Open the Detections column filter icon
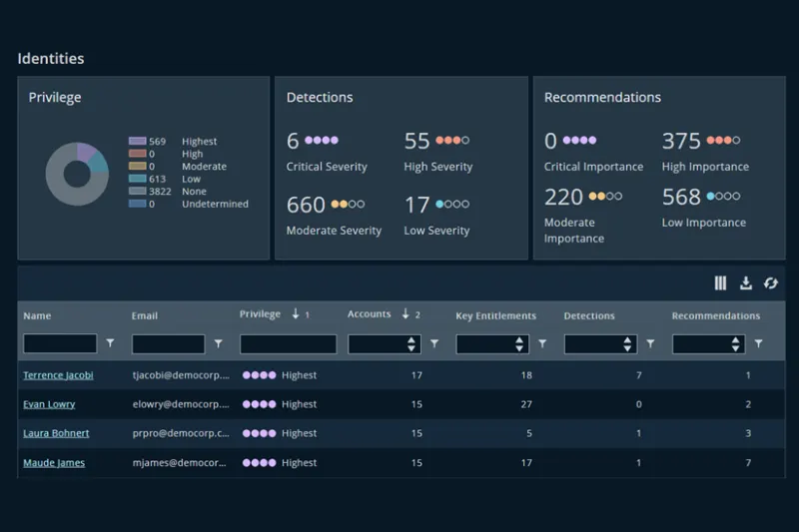This screenshot has width=799, height=532. [650, 343]
